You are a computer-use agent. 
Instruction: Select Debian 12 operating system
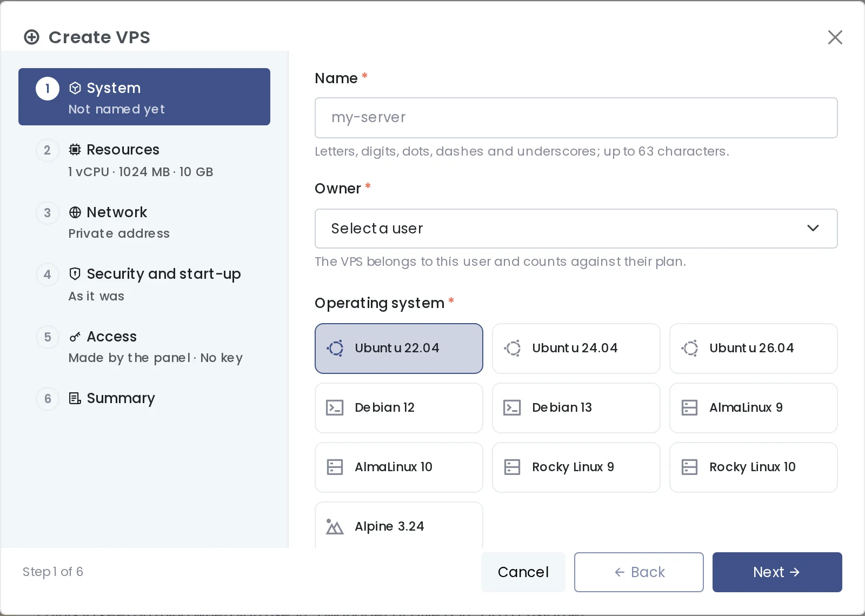[x=399, y=408]
